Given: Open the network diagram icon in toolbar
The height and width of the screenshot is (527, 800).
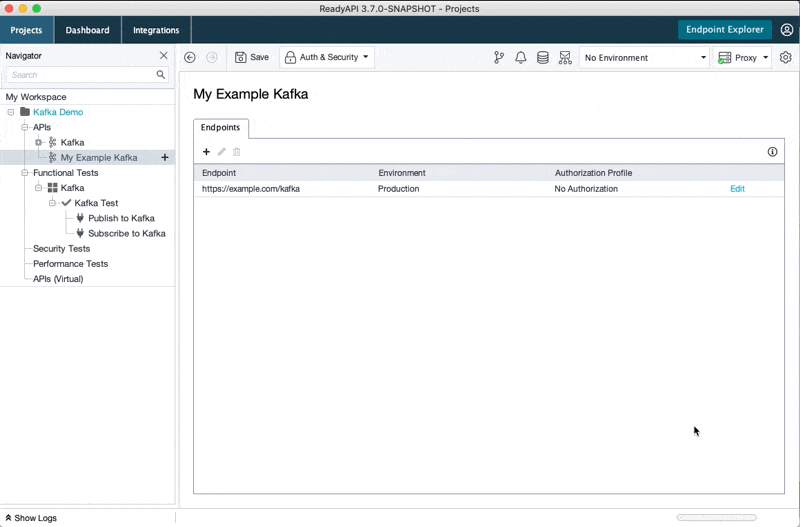Looking at the screenshot, I should (565, 58).
